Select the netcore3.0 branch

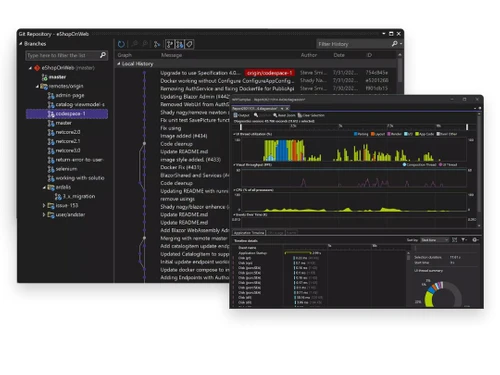tap(68, 150)
